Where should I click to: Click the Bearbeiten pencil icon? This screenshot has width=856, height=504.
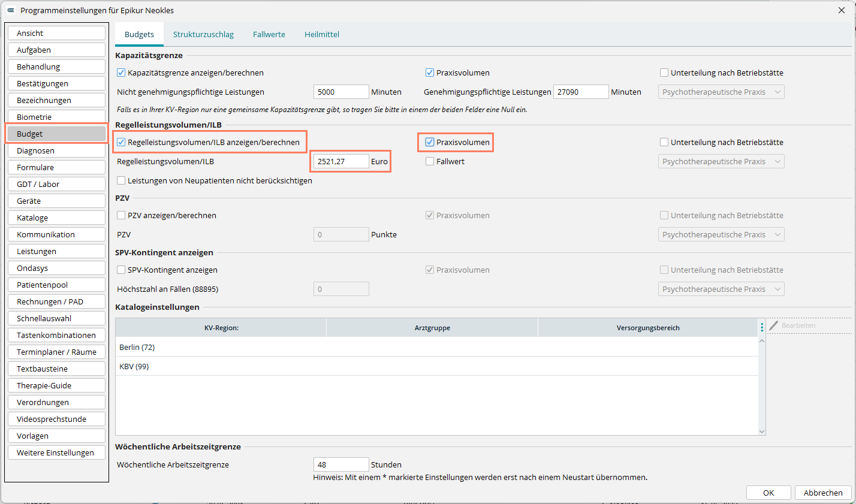tap(774, 325)
